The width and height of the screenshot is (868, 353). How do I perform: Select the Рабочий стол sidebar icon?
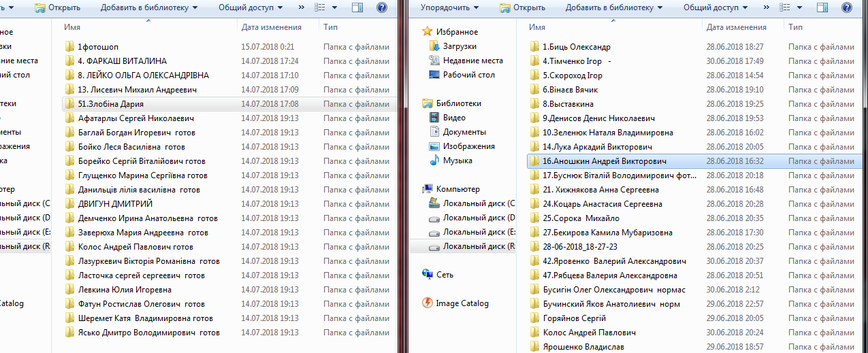434,75
